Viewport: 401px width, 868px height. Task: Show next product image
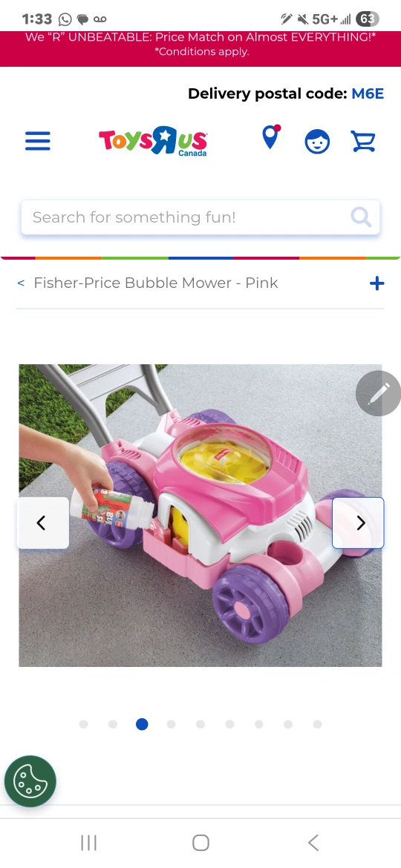tap(358, 522)
